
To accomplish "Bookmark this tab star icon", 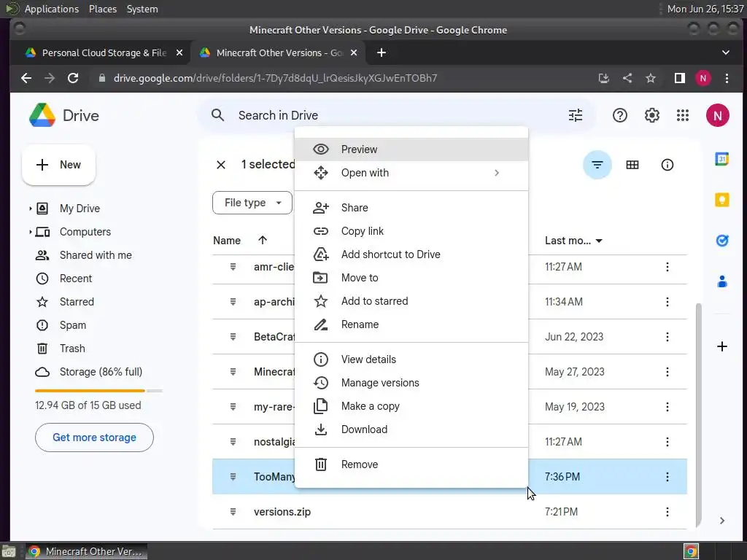I will coord(650,78).
